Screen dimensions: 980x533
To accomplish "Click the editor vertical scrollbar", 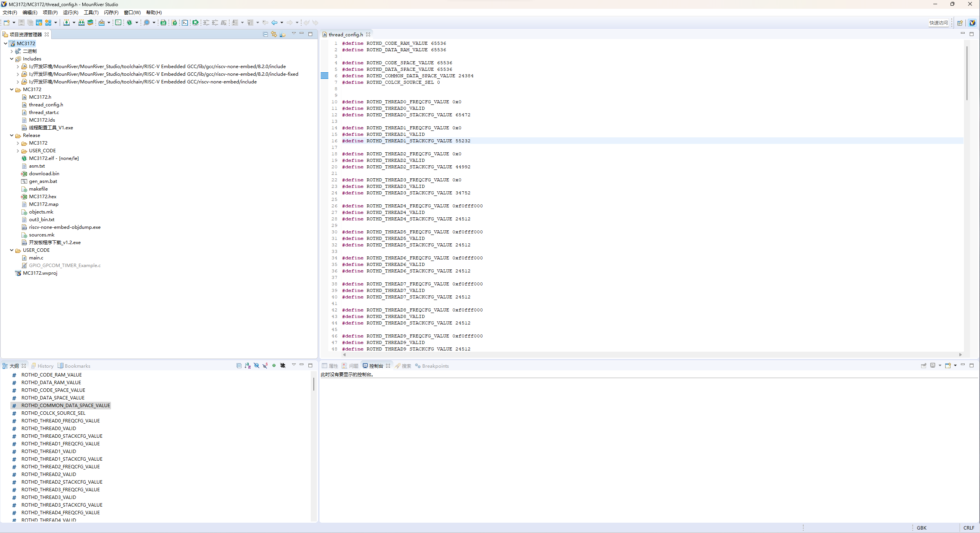I will point(967,73).
